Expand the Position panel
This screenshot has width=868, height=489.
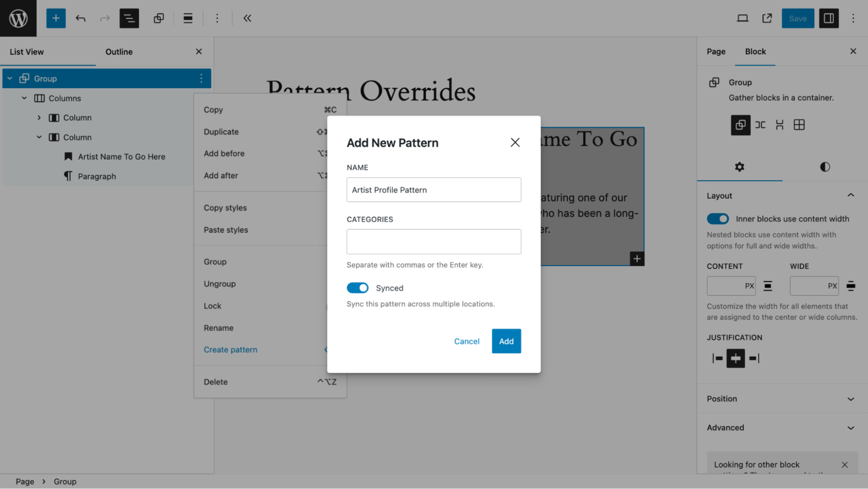tap(781, 399)
